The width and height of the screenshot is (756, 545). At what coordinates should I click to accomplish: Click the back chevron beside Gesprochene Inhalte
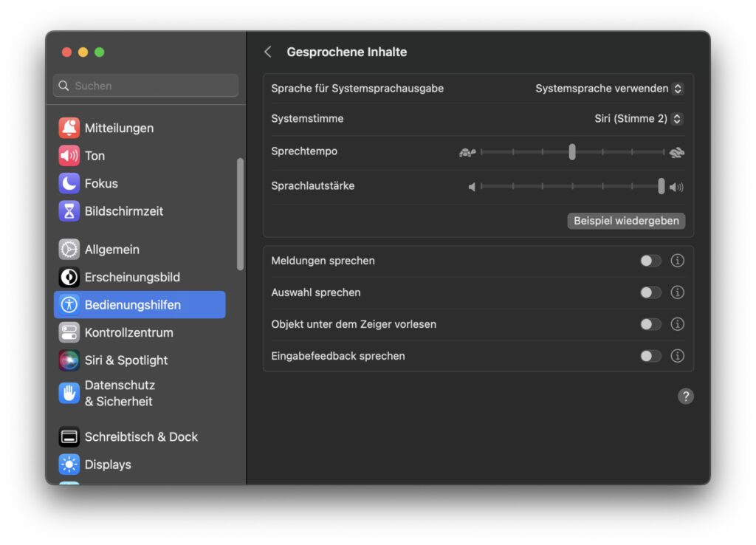pos(268,52)
